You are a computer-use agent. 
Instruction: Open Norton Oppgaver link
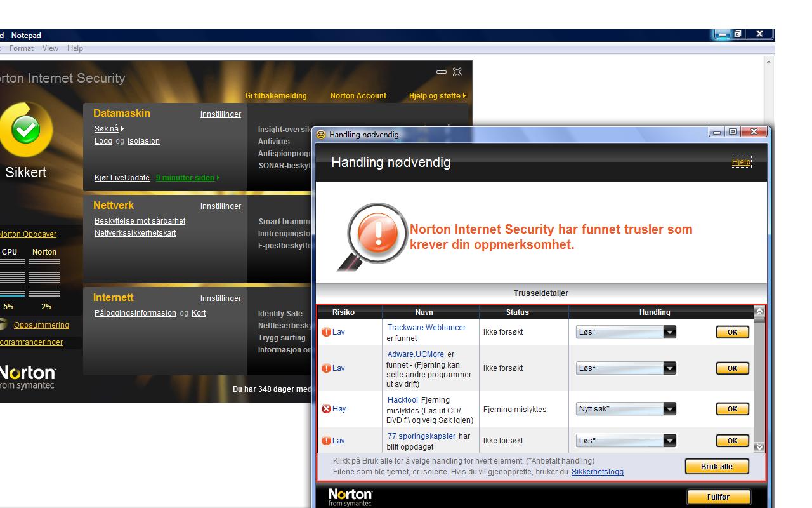pyautogui.click(x=28, y=234)
